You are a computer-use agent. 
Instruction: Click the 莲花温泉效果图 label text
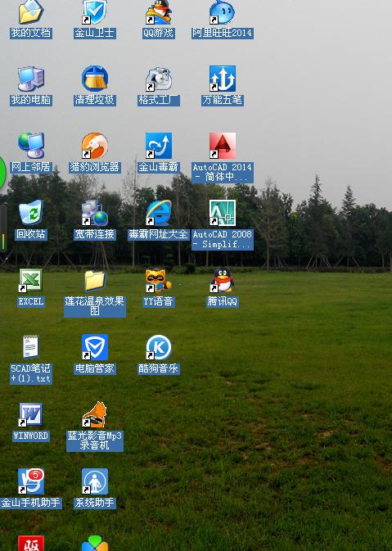pyautogui.click(x=95, y=306)
